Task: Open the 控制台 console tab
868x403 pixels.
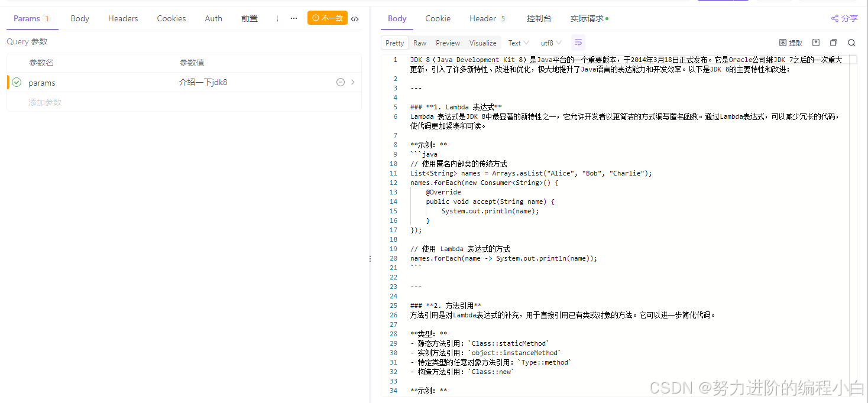Action: [x=539, y=18]
